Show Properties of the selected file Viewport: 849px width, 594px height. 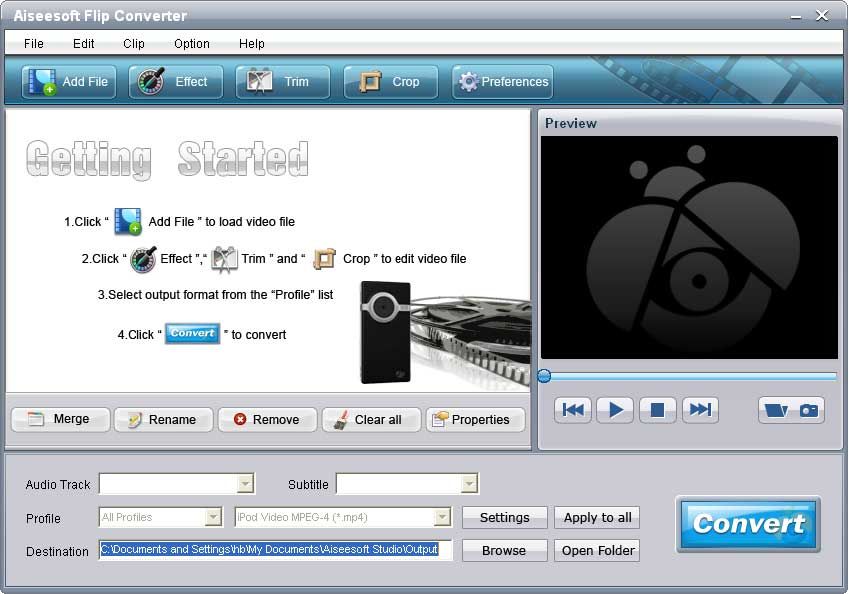[475, 420]
